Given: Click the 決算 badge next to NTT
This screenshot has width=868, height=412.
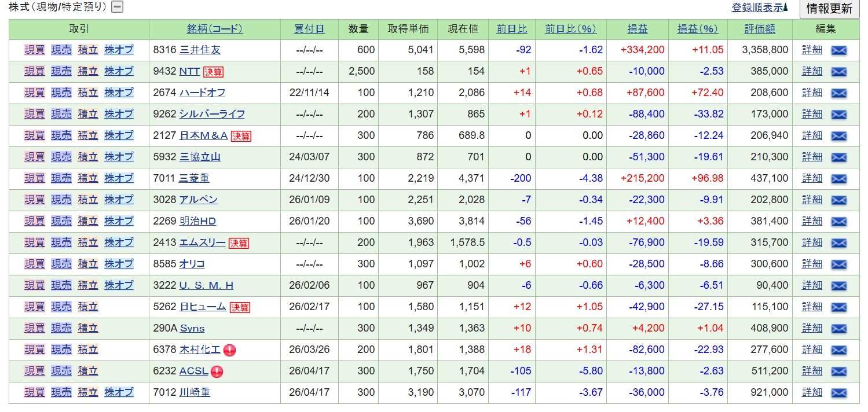Looking at the screenshot, I should coord(213,72).
